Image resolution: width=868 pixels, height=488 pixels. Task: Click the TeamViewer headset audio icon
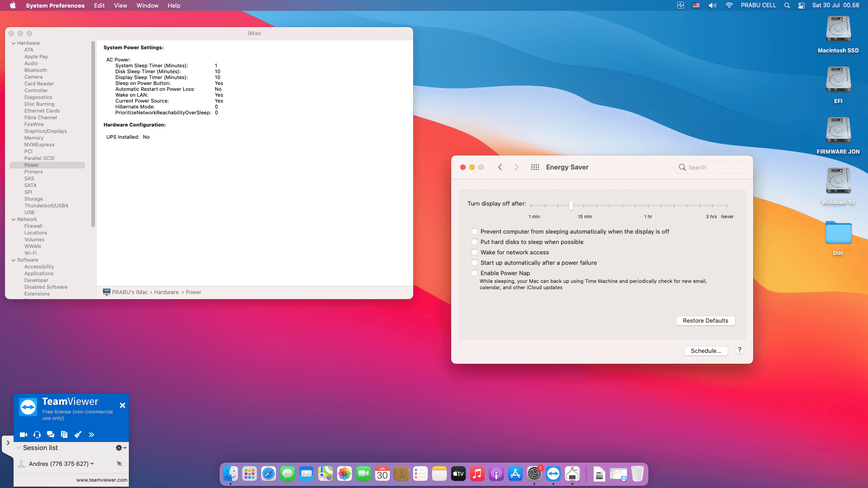click(x=37, y=435)
